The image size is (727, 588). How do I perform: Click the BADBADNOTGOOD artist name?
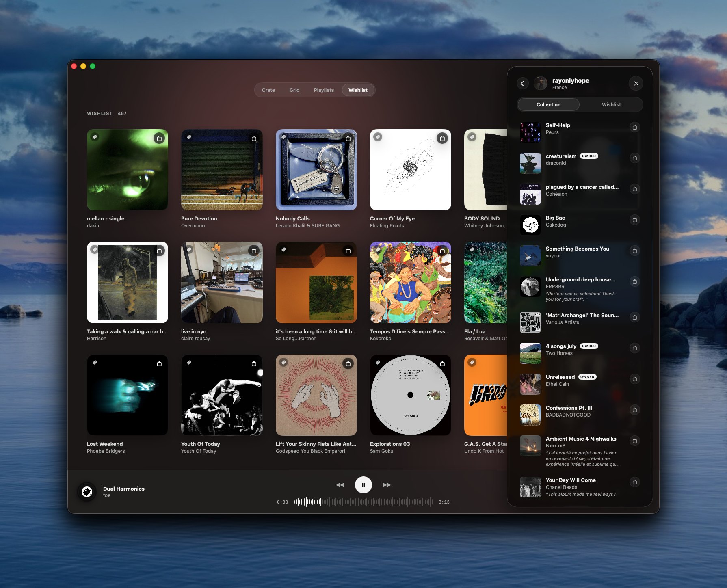568,415
